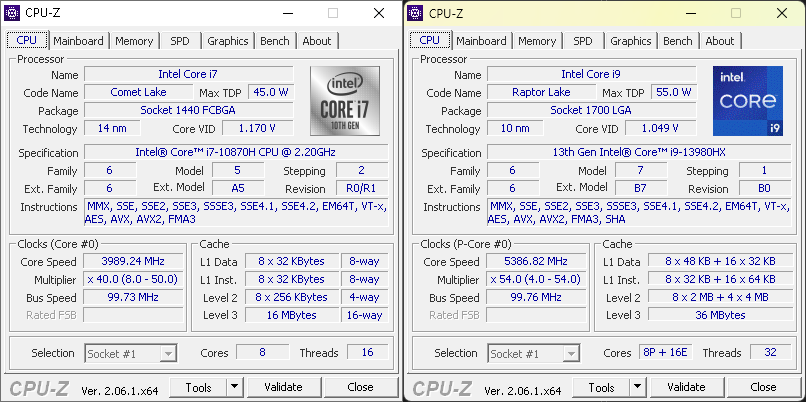The width and height of the screenshot is (806, 402).
Task: Close the right CPU-Z window with the X
Action: 782,13
